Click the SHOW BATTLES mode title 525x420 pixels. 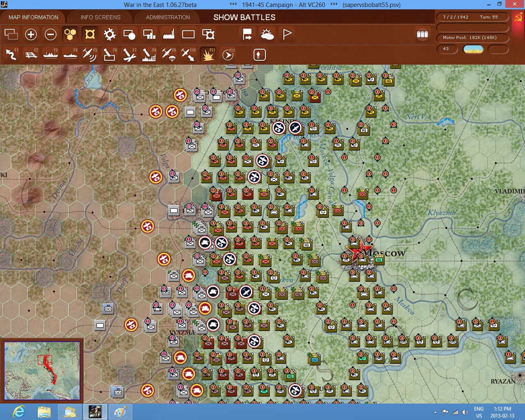coord(244,17)
